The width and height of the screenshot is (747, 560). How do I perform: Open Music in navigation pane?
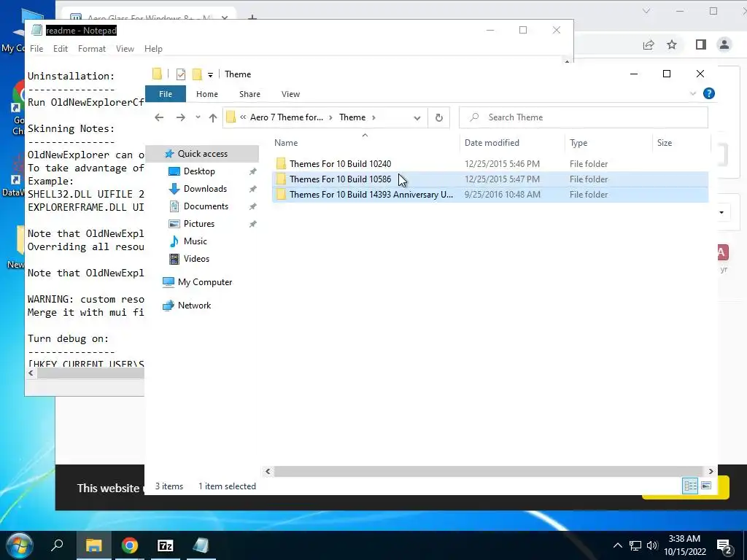pos(195,241)
